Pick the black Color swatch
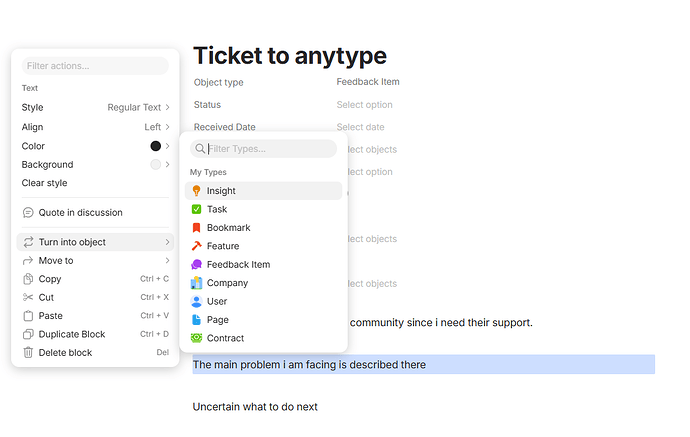Viewport: 690px width, 437px height. (x=155, y=146)
